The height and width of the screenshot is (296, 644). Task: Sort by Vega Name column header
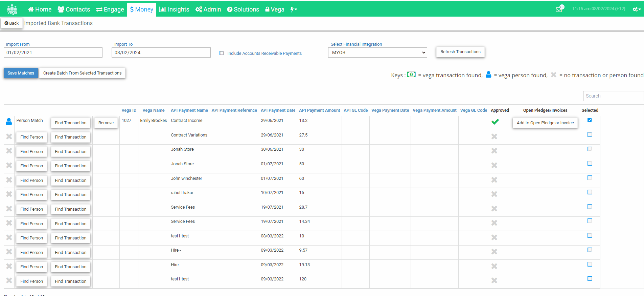pyautogui.click(x=154, y=110)
